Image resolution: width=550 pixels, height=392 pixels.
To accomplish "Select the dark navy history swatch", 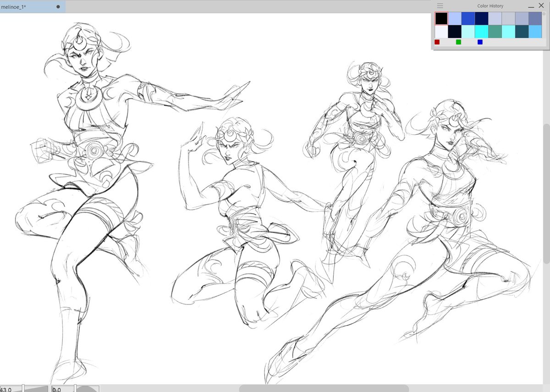I will click(x=482, y=18).
